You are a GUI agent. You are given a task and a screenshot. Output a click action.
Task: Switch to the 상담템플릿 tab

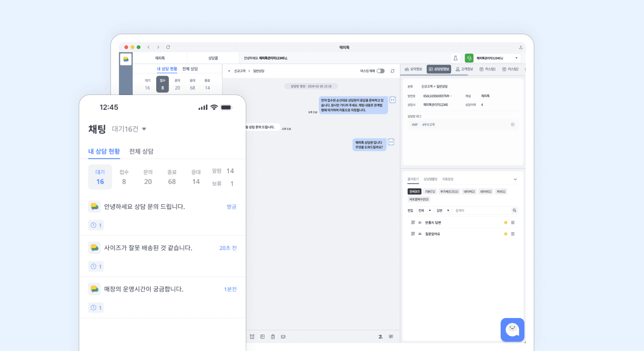(x=430, y=179)
